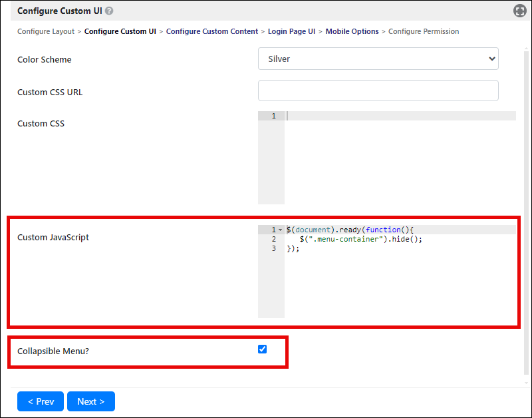Focus the Custom CSS URL field
Viewport: 532px width, 418px height.
(378, 91)
